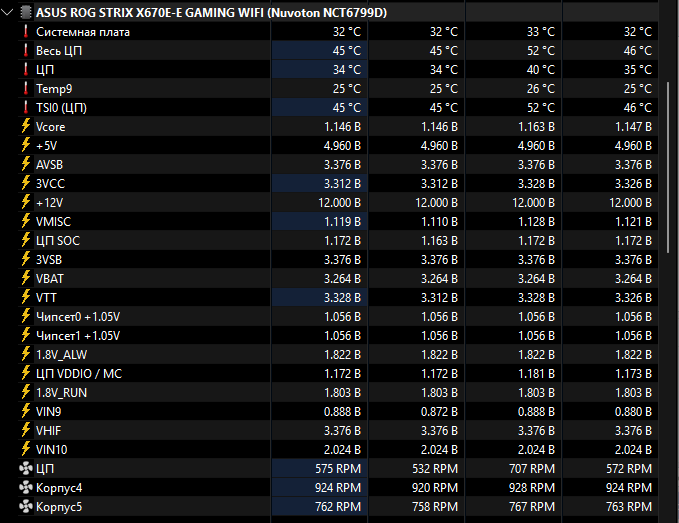Click the 0.880 В value in VIN9 row

(x=634, y=412)
